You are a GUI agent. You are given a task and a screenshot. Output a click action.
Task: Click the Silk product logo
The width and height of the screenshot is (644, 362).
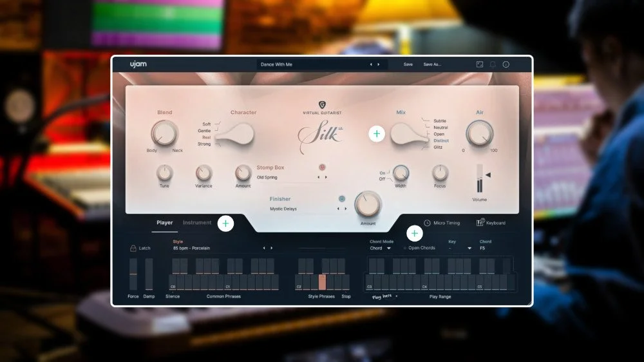(321, 136)
